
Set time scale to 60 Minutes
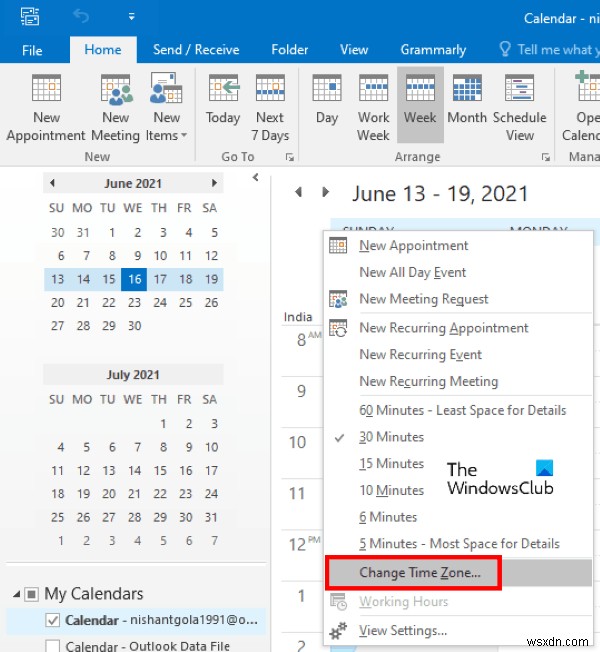[458, 410]
